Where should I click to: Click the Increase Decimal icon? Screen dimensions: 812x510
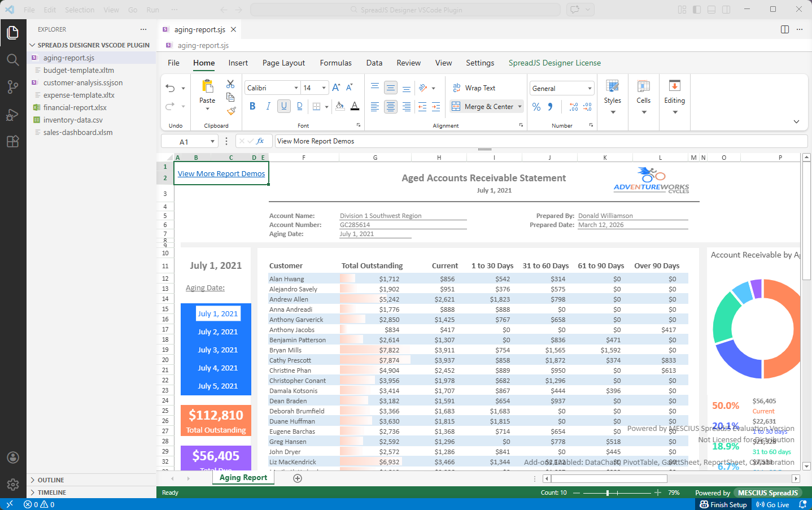click(574, 107)
